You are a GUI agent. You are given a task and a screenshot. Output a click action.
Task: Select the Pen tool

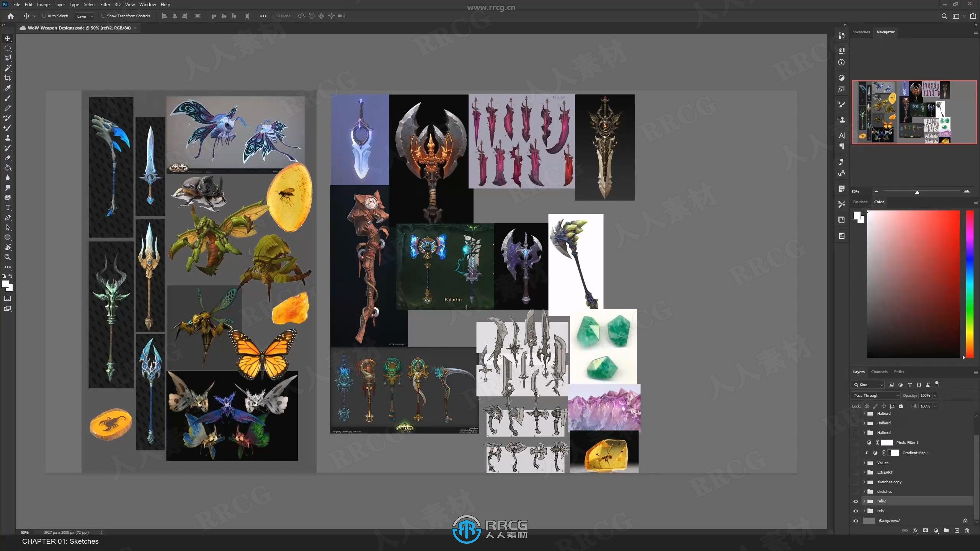tap(8, 217)
